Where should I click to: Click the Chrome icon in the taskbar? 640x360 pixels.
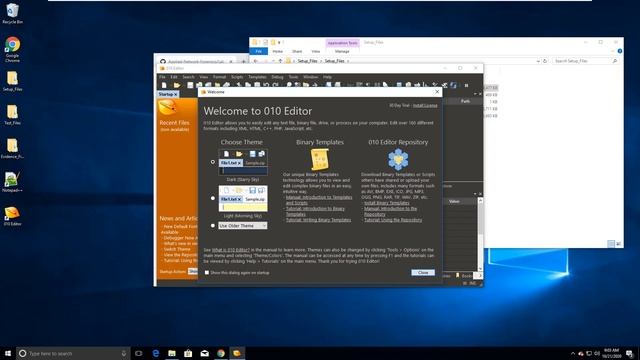pos(221,353)
